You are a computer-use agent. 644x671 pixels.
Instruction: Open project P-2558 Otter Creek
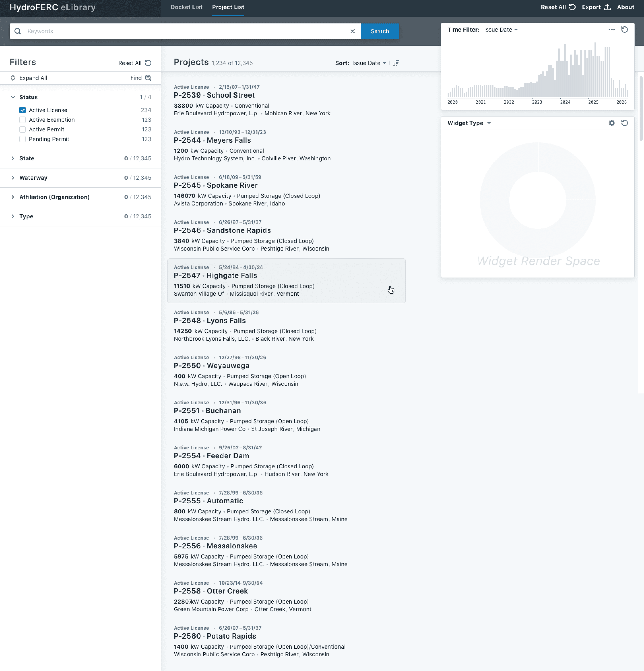(286, 596)
